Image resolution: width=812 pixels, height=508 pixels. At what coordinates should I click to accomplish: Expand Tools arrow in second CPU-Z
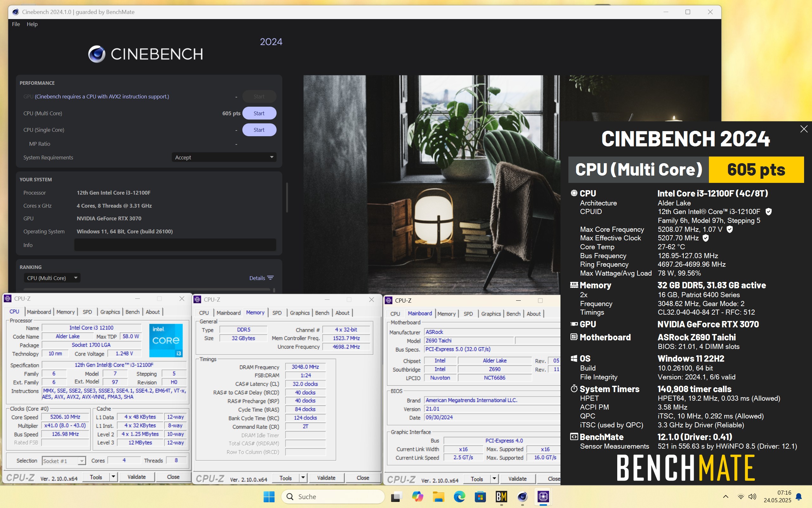[x=303, y=478]
